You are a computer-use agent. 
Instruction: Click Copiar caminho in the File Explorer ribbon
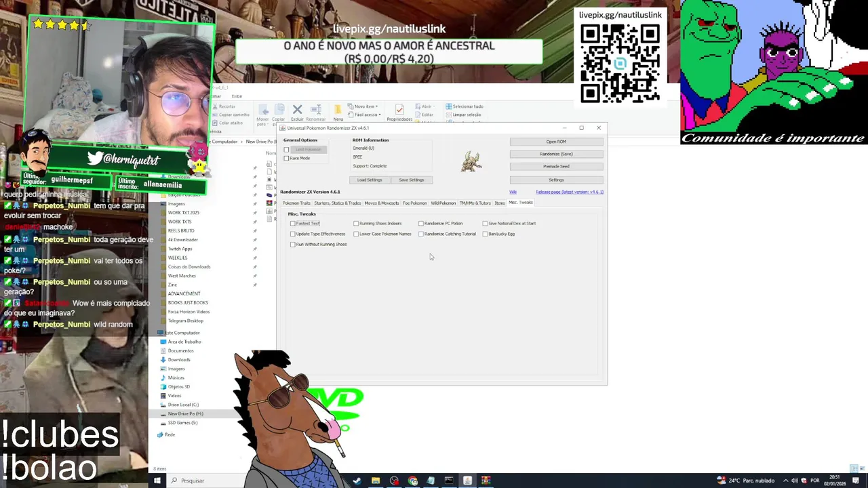pyautogui.click(x=230, y=115)
